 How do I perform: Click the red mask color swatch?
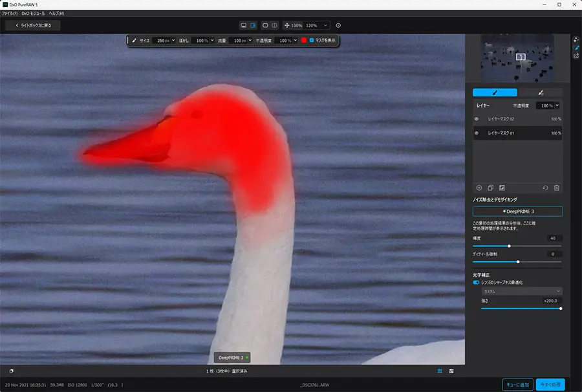click(304, 40)
